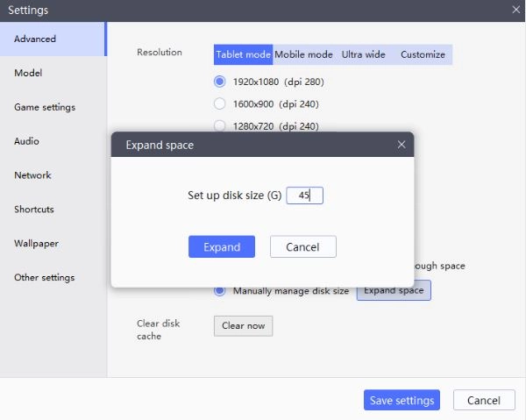This screenshot has height=420, width=526.
Task: Switch to Mobile mode tab
Action: [x=303, y=54]
